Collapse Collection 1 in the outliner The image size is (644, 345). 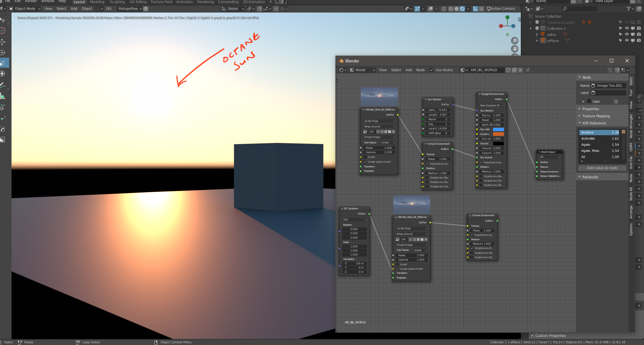(x=531, y=28)
